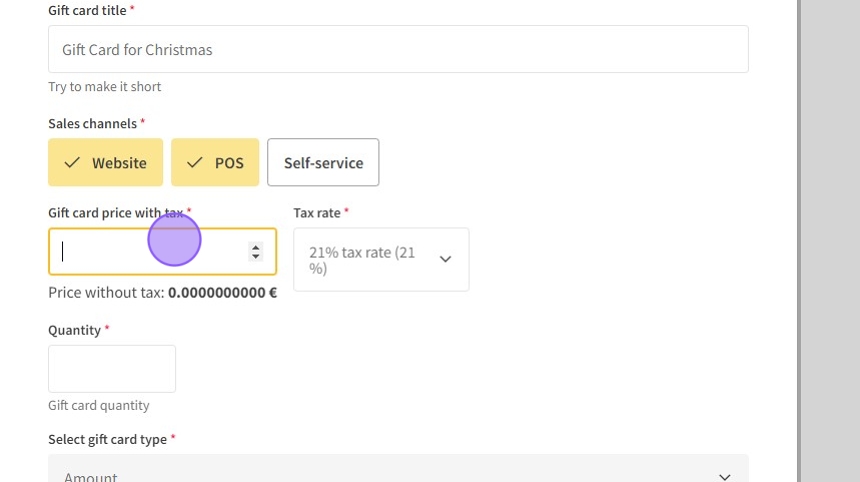Click the Gift card title text field
The width and height of the screenshot is (860, 482).
(398, 49)
